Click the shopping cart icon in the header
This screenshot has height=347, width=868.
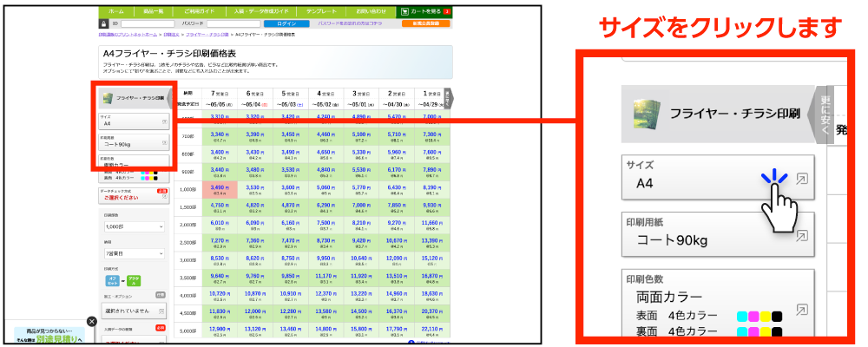tap(405, 11)
